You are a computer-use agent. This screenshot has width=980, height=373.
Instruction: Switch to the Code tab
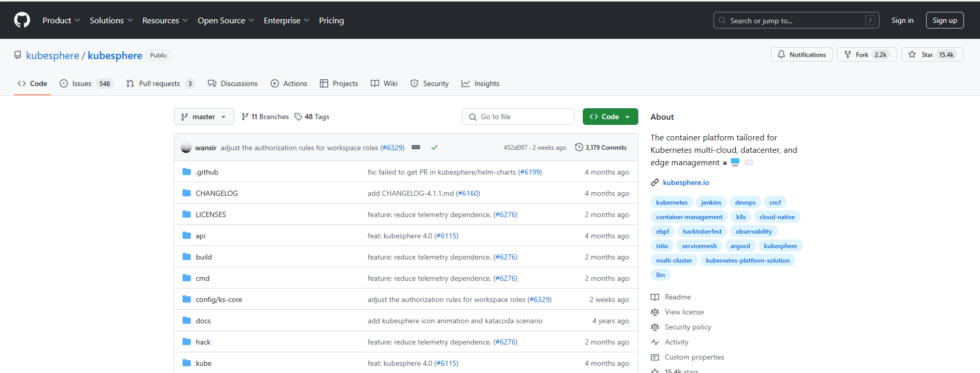[32, 83]
